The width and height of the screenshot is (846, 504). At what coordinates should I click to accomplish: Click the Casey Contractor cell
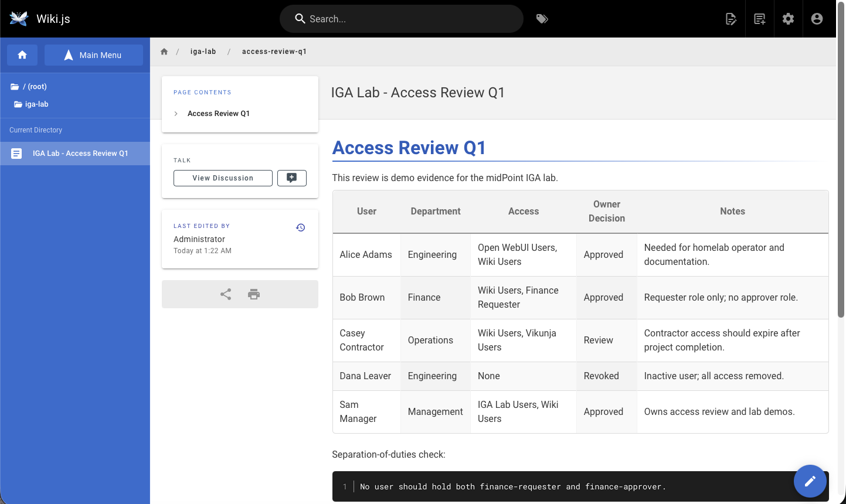pyautogui.click(x=366, y=340)
